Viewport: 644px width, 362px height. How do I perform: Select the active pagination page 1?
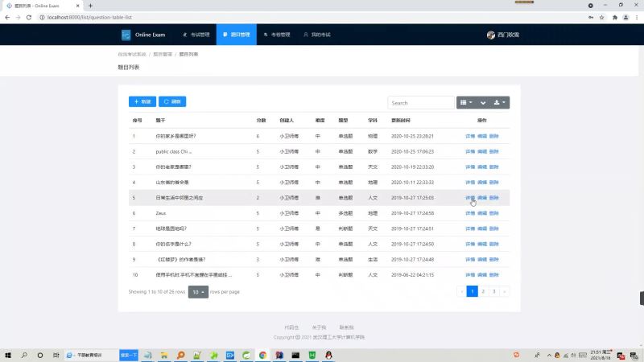pyautogui.click(x=473, y=291)
